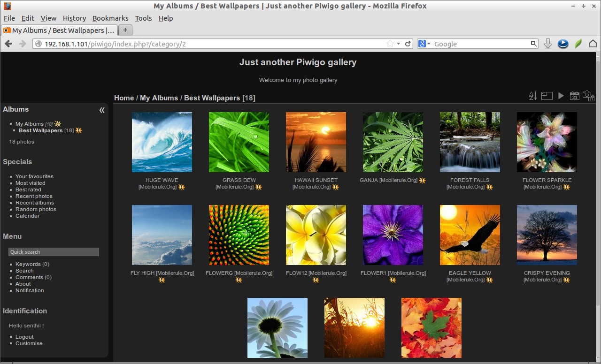Reload the page with refresh icon

[x=408, y=44]
